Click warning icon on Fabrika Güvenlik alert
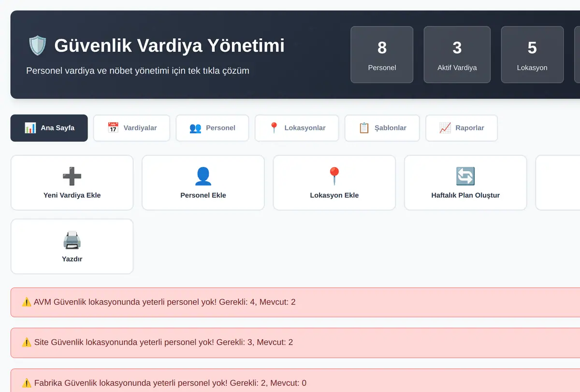This screenshot has width=580, height=392. click(27, 383)
